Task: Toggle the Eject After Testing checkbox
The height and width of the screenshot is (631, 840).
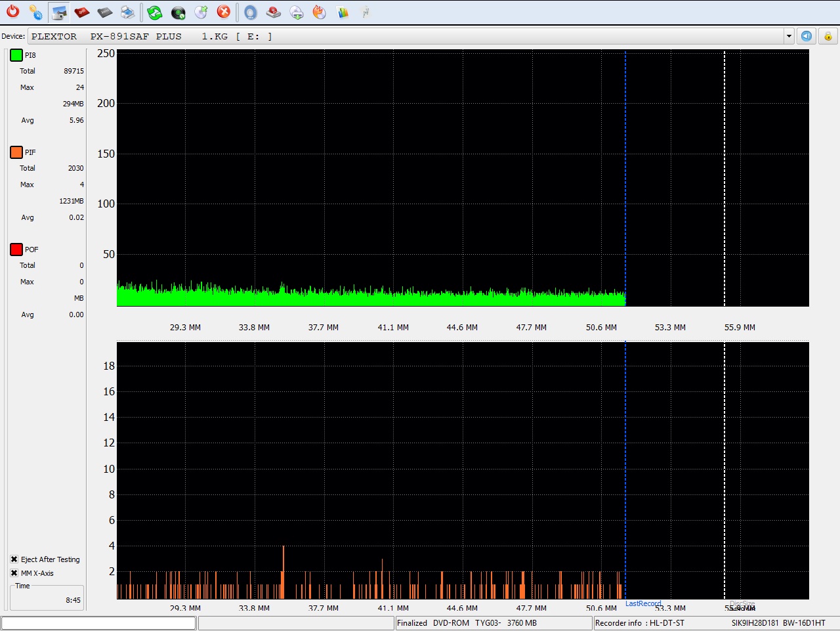Action: [14, 559]
